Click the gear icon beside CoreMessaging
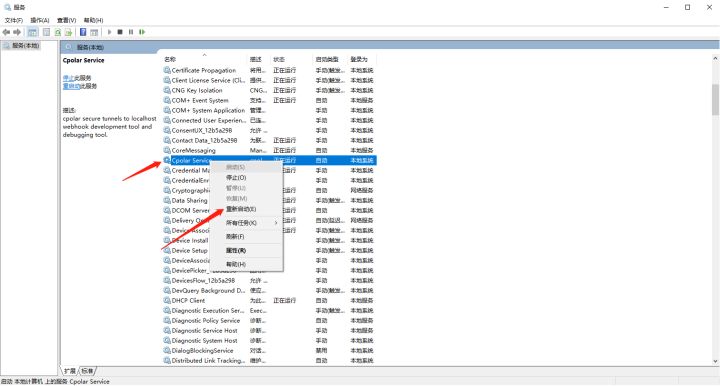Screen dimensions: 720x386 167,151
